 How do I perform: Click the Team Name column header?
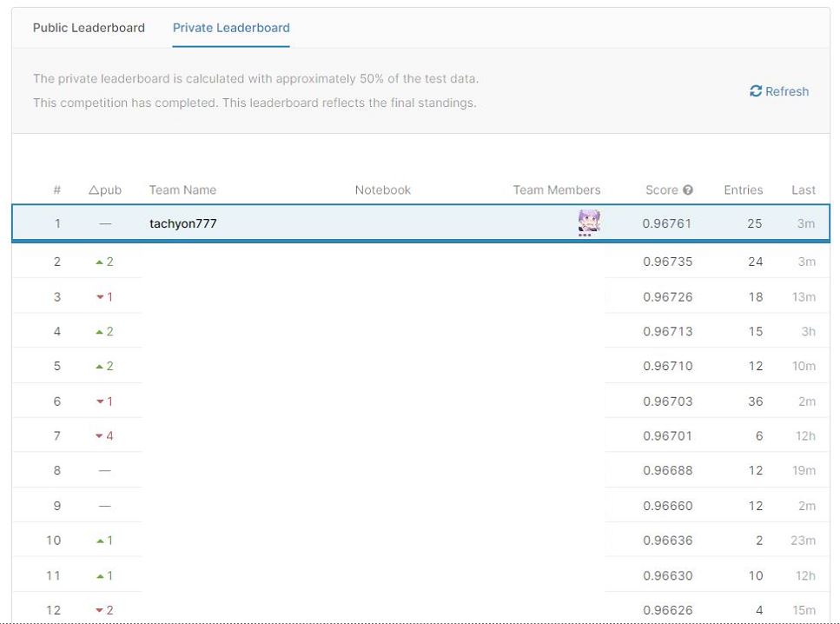pyautogui.click(x=182, y=189)
